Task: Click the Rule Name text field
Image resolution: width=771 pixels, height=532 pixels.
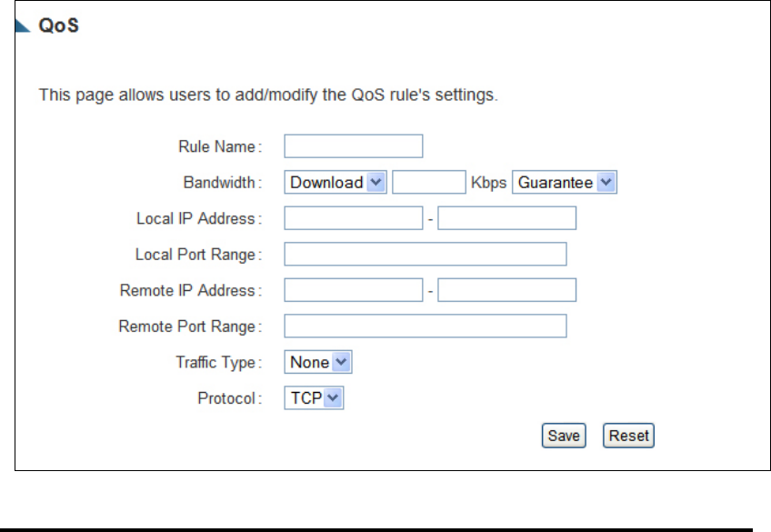Action: click(353, 146)
